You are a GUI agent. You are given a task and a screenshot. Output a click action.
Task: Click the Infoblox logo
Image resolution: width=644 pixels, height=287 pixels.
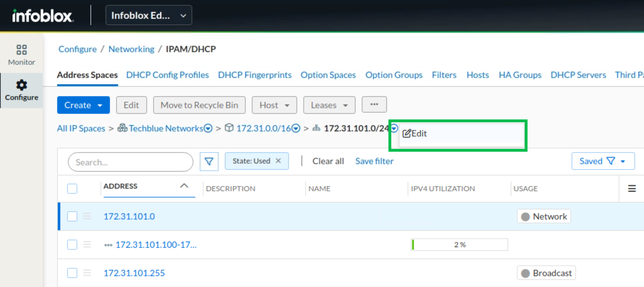click(43, 16)
